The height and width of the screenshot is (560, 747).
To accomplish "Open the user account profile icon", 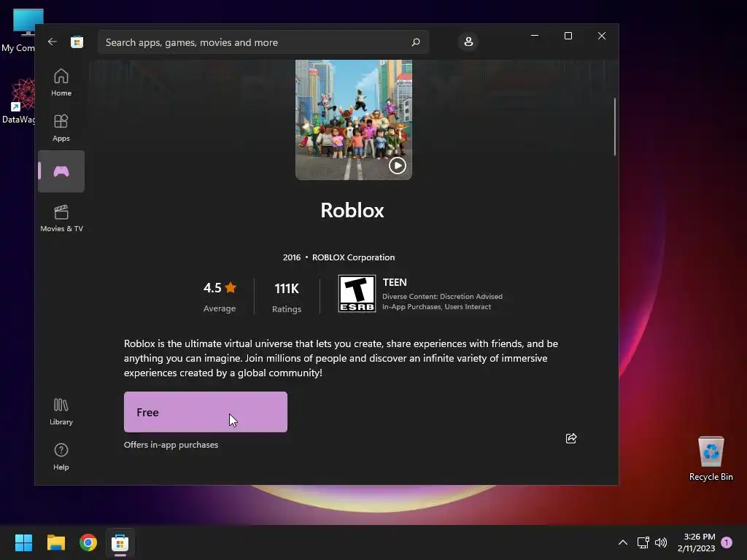I will point(468,42).
